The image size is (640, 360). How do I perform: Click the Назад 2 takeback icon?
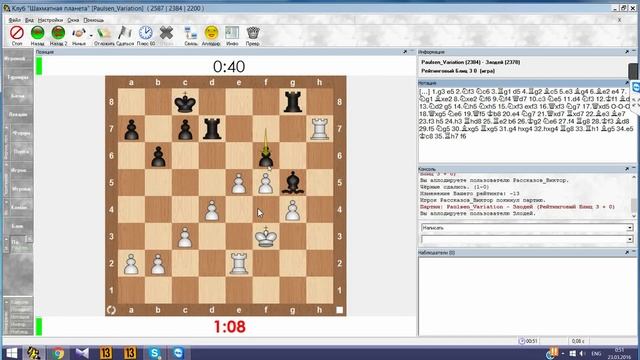tap(58, 33)
